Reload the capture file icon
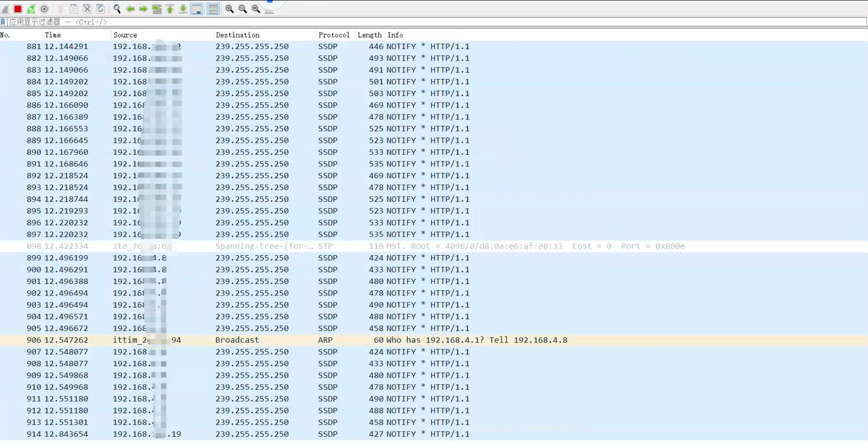The image size is (868, 444). [100, 9]
